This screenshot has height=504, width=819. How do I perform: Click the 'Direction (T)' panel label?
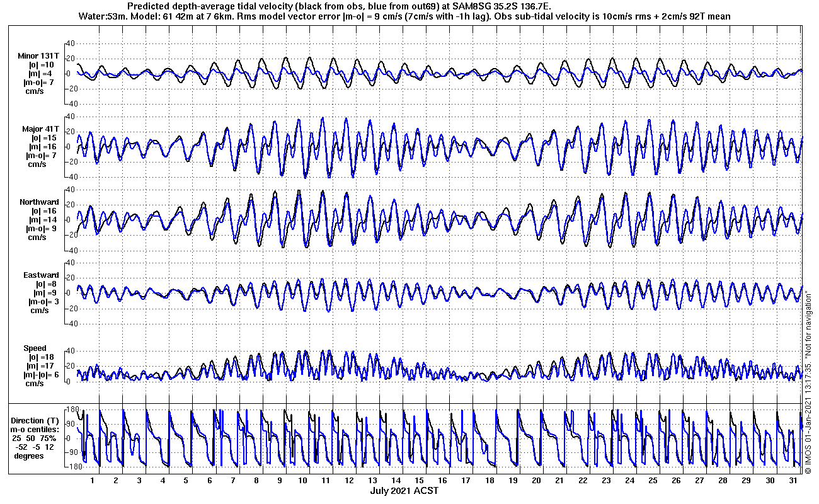(36, 420)
